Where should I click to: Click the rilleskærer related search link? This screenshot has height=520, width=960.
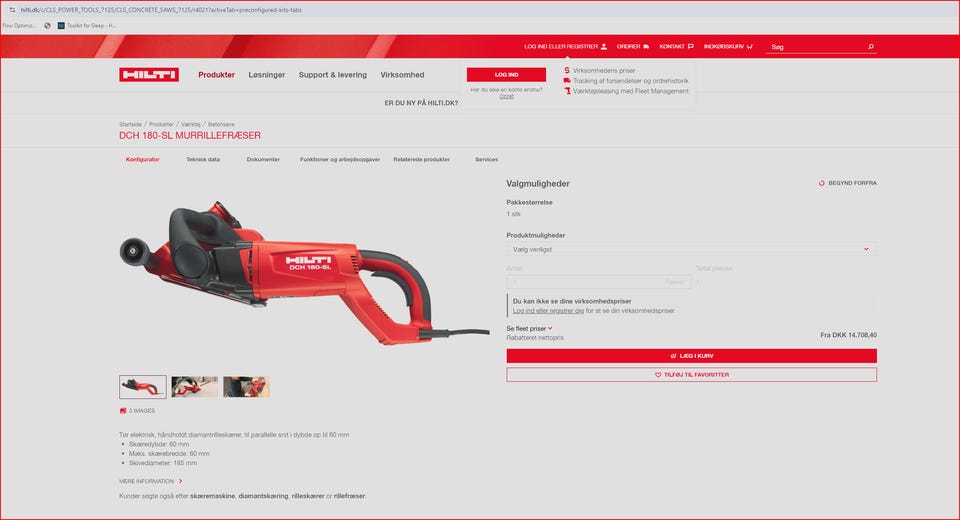308,496
